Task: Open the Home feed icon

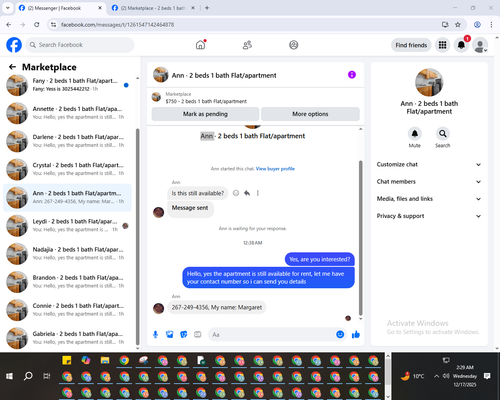Action: point(200,45)
